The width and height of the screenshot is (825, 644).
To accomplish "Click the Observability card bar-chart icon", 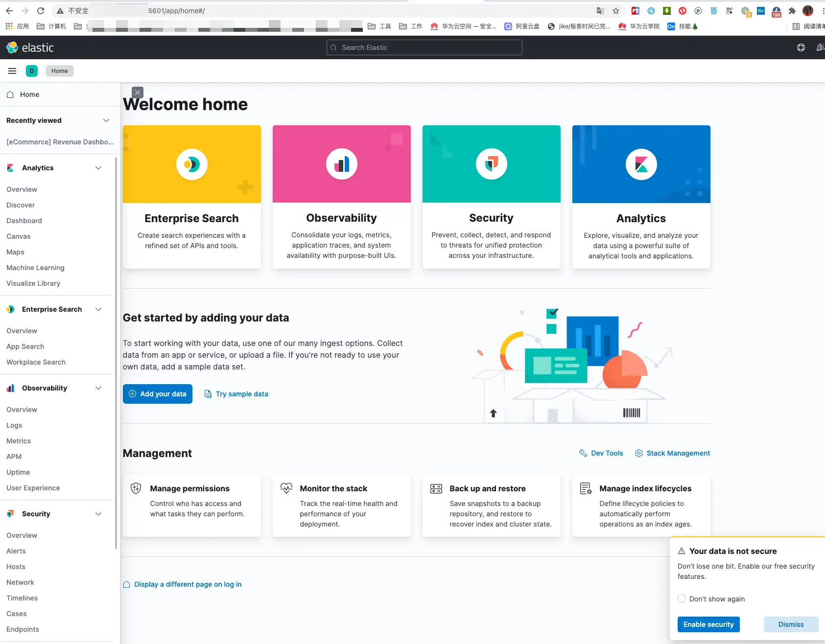I will (342, 164).
